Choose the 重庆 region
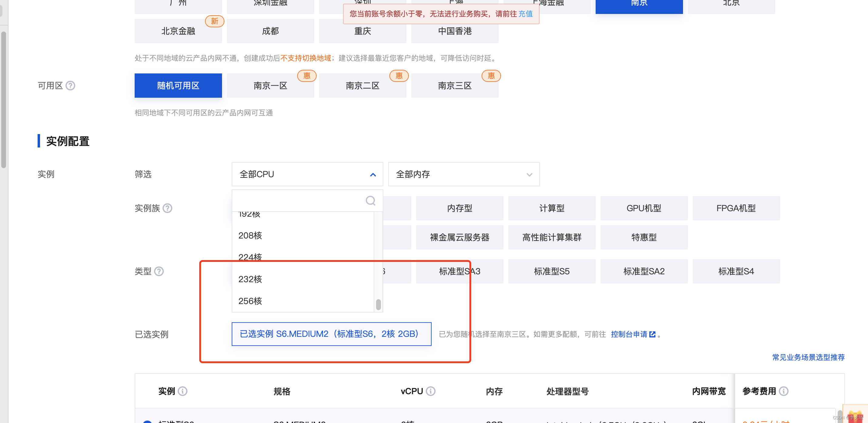 click(x=362, y=31)
